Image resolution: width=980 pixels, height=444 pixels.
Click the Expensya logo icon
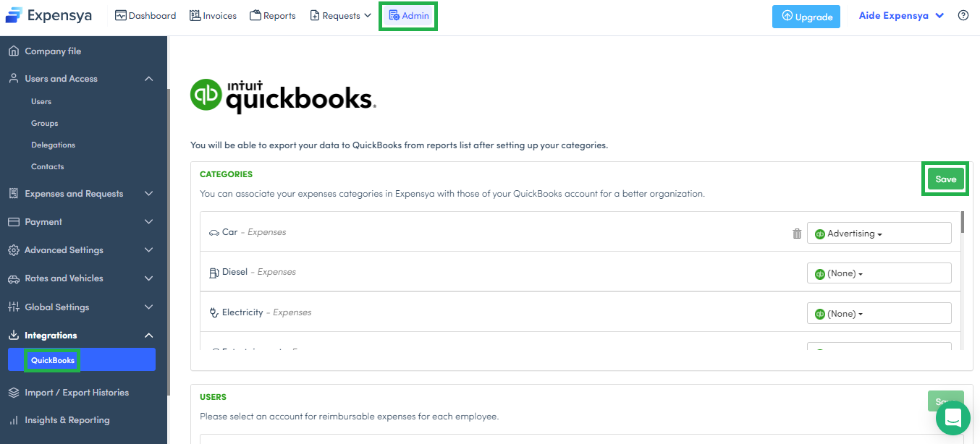pyautogui.click(x=14, y=15)
